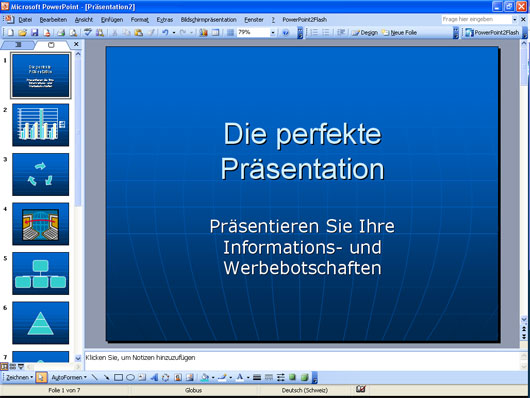Expand font color dropdown arrow

(248, 377)
